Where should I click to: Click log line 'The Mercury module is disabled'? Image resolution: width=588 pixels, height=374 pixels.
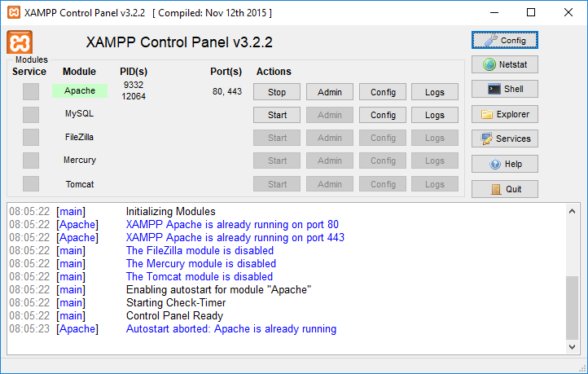201,264
